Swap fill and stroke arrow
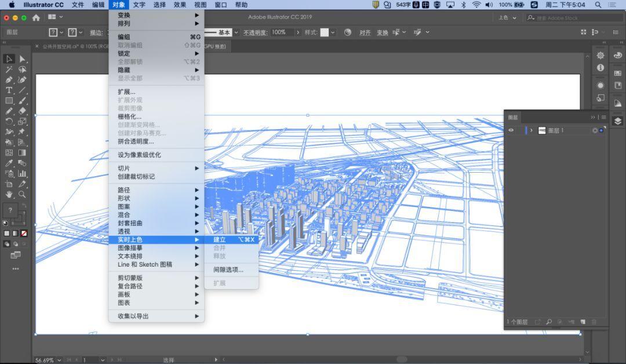Viewport: 626px width, 364px height. pyautogui.click(x=24, y=205)
